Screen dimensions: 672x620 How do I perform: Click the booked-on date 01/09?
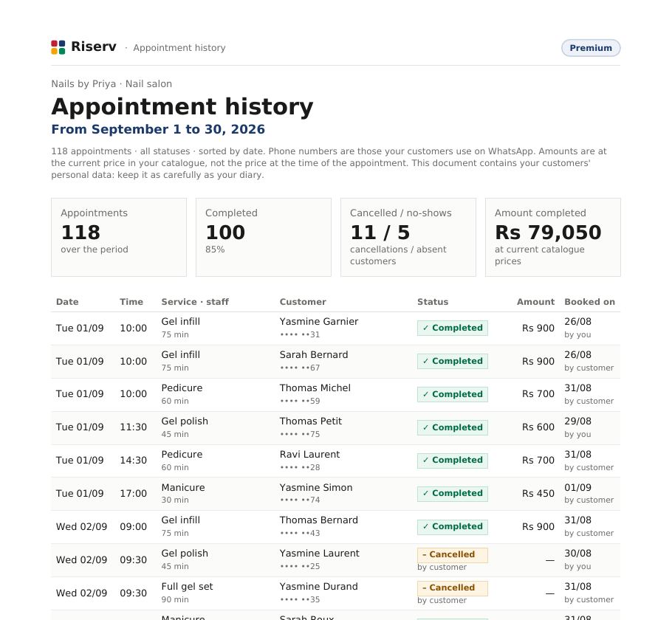(x=577, y=488)
